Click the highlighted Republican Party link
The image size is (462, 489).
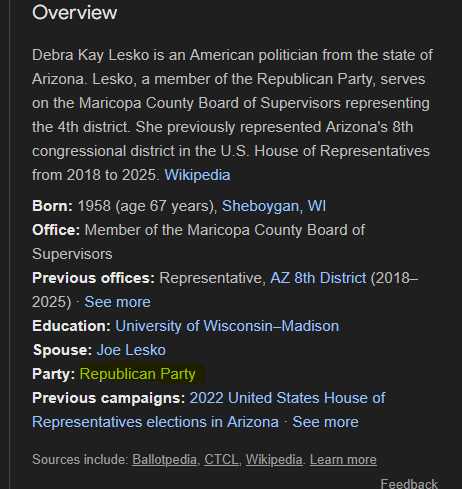click(137, 374)
